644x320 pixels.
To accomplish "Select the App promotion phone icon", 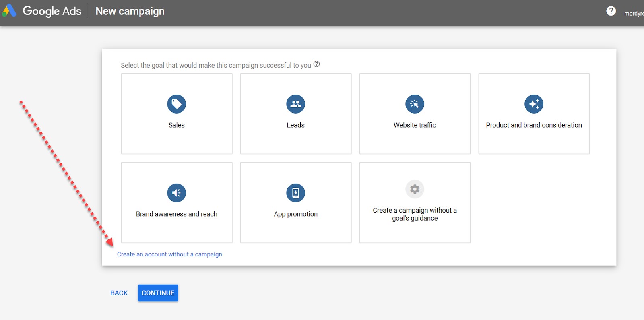I will [295, 193].
